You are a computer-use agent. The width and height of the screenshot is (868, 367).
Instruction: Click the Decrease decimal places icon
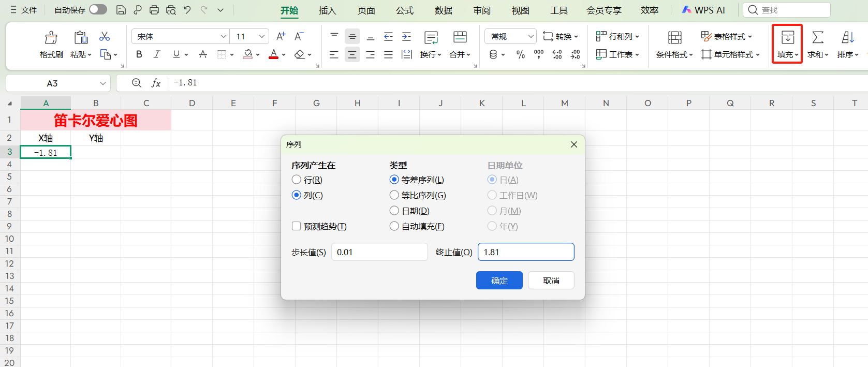[575, 54]
